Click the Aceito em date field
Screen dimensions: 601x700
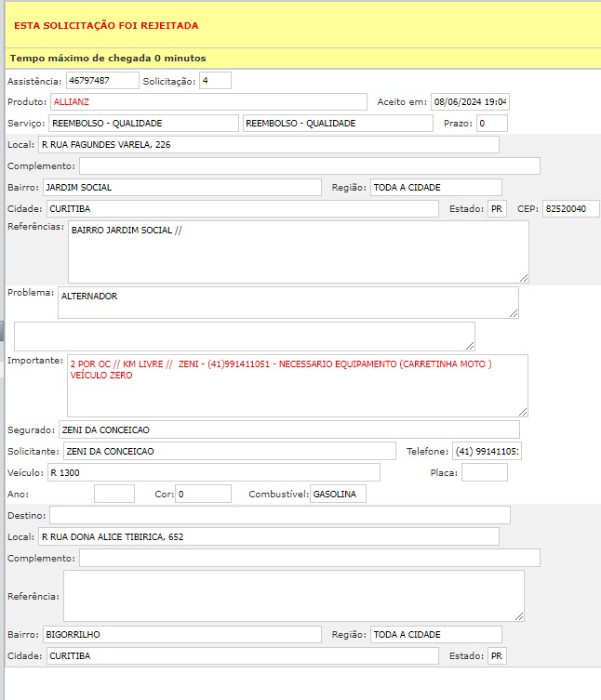pos(470,101)
